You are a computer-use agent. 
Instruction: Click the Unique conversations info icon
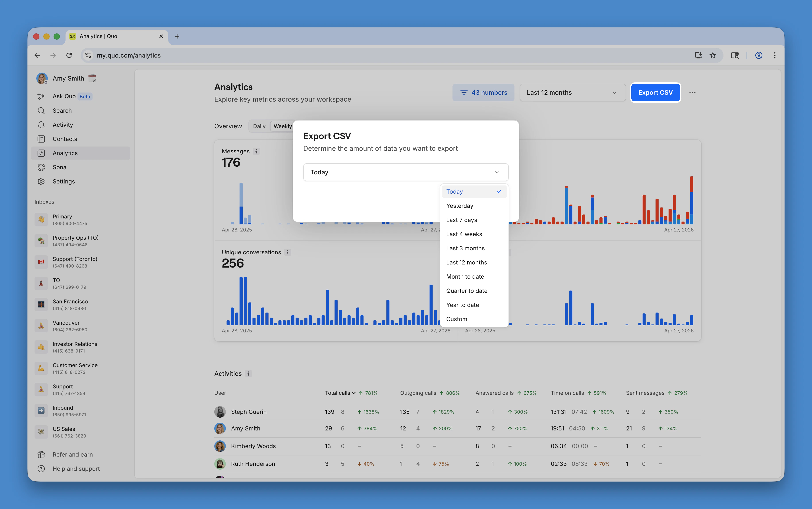click(288, 252)
